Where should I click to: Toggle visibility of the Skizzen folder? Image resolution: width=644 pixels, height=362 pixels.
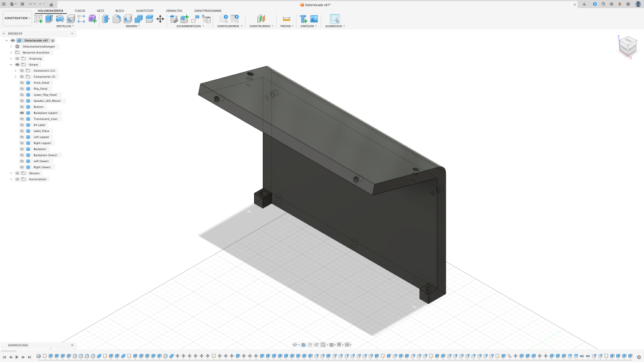click(x=17, y=173)
